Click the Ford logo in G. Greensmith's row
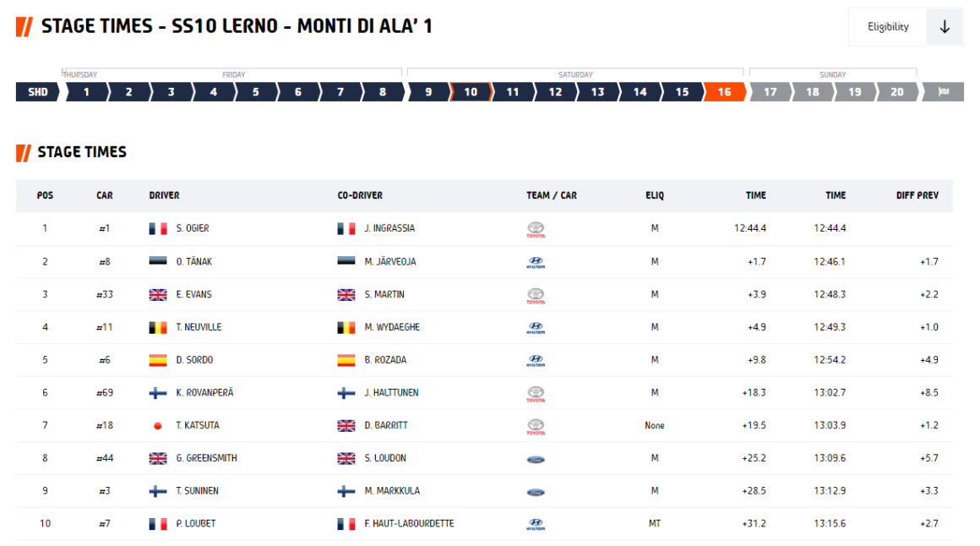This screenshot has height=546, width=980. 536,459
